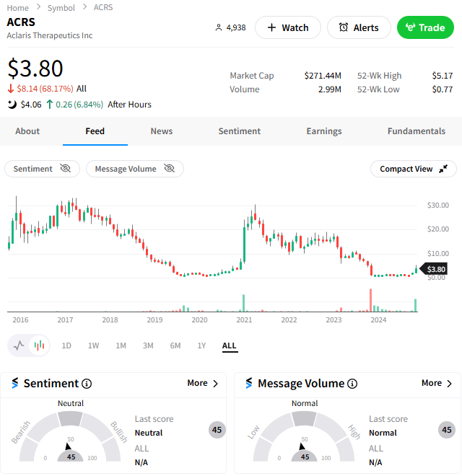Click the watchers person icon
Screen dimensions: 462x476
(218, 27)
